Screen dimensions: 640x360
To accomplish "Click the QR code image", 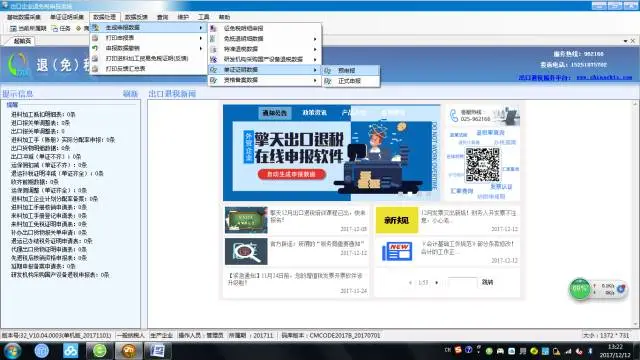I will click(482, 165).
